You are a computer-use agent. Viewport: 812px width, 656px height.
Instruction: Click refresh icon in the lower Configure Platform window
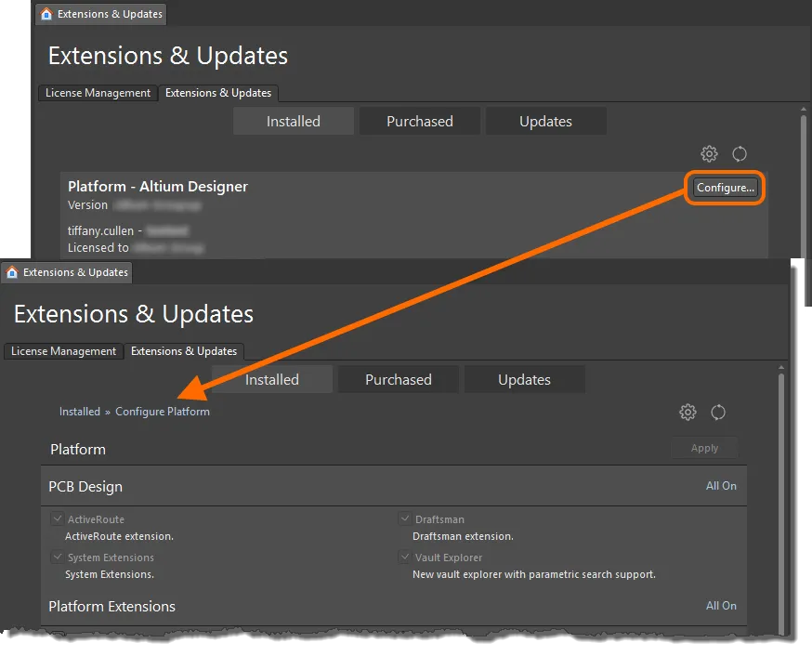(x=718, y=413)
